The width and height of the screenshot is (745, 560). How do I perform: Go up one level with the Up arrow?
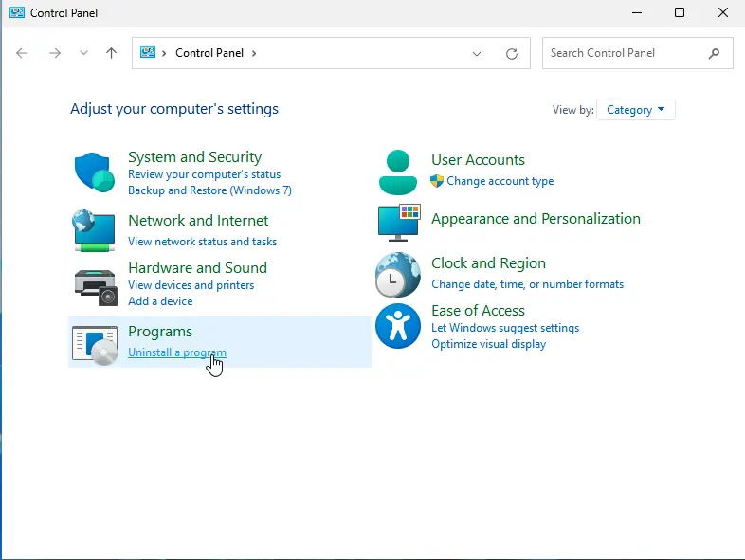tap(111, 53)
